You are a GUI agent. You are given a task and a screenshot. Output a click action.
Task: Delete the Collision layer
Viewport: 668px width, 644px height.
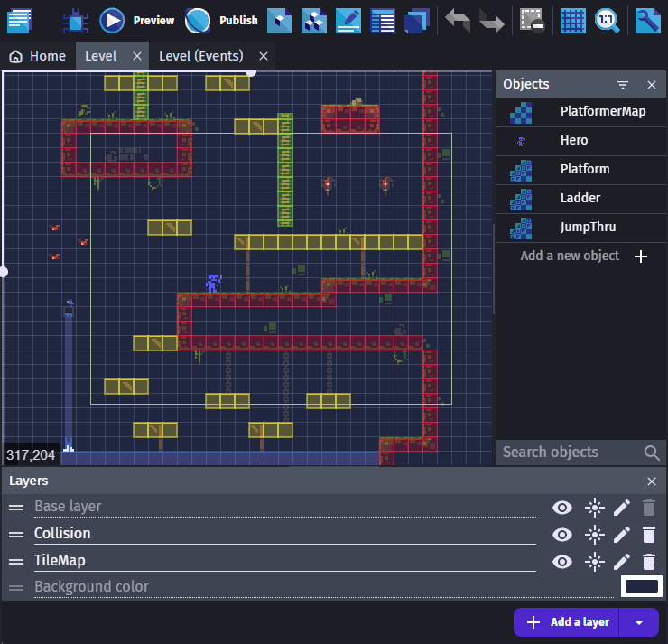pos(649,535)
